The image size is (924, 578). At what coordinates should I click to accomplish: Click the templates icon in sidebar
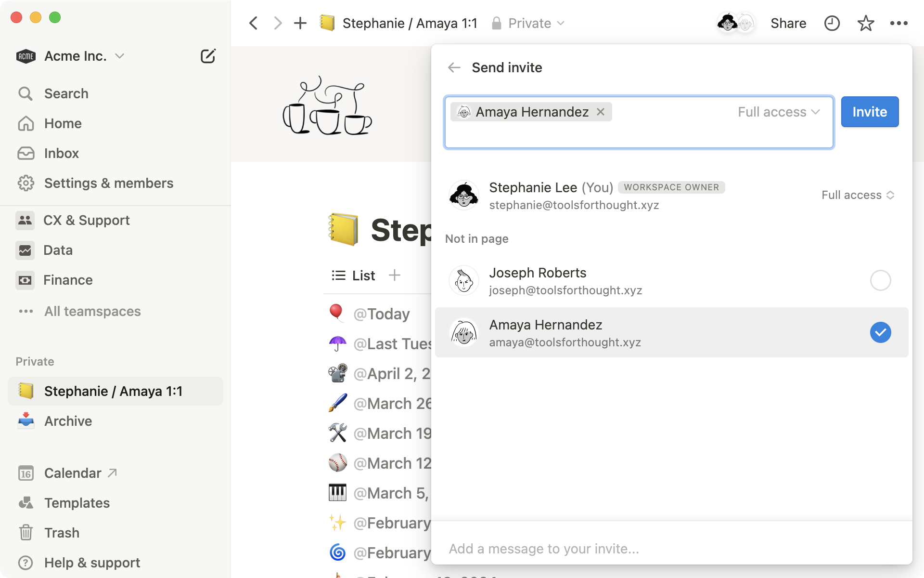click(26, 503)
